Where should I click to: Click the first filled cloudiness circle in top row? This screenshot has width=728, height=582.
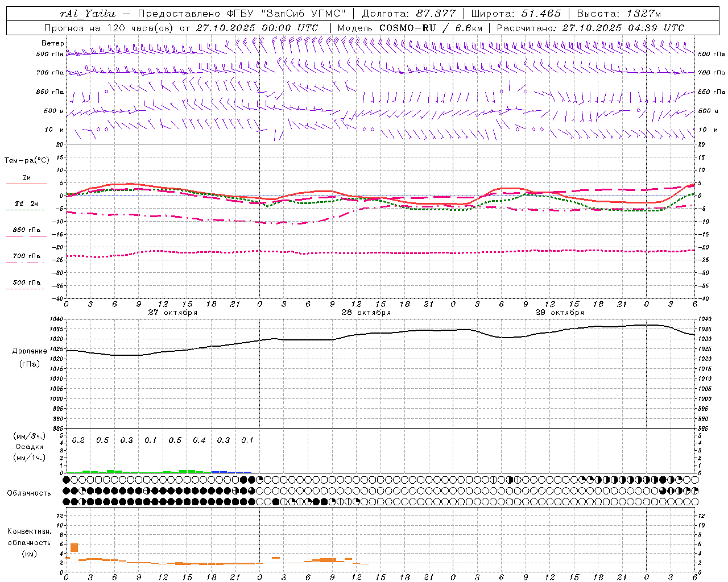pyautogui.click(x=67, y=480)
